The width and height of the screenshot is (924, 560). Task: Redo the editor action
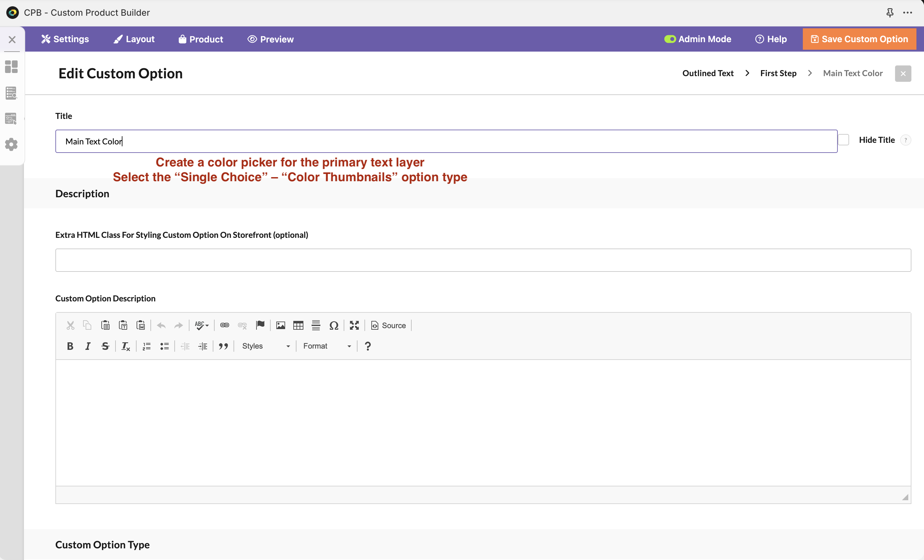(x=178, y=325)
